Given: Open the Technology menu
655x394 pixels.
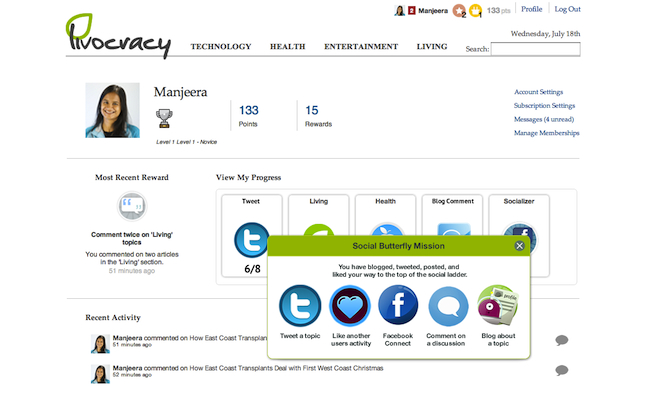Looking at the screenshot, I should 221,46.
